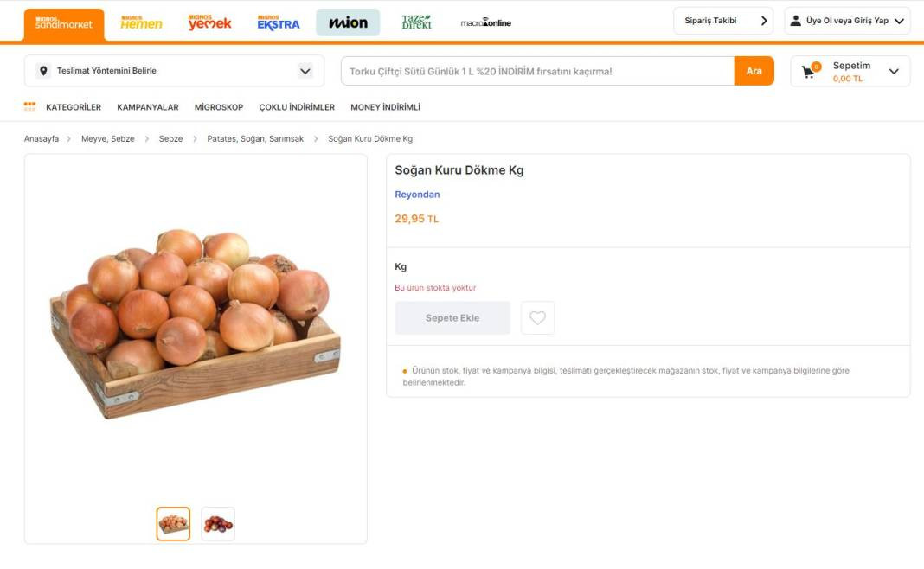Open Macroonline via its logo
This screenshot has width=924, height=569.
click(487, 22)
